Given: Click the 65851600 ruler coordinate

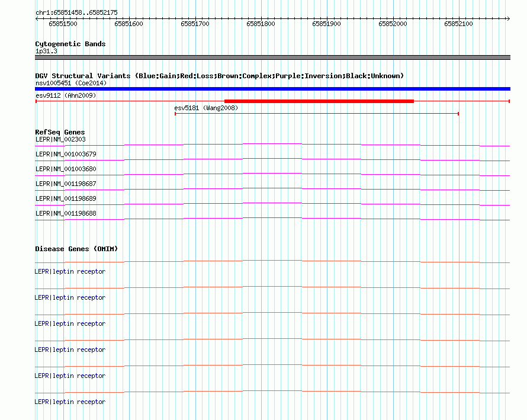Looking at the screenshot, I should coord(128,24).
